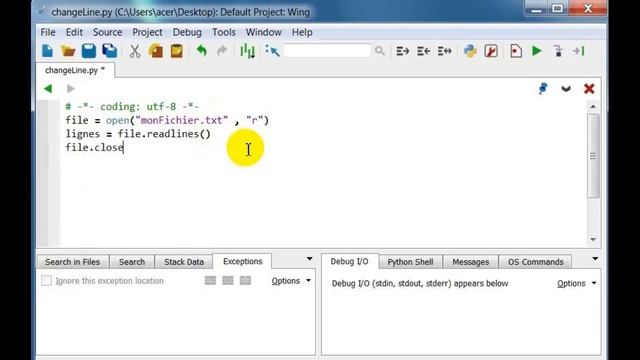Open the Tools menu
Screen dimensions: 640x360
click(x=224, y=32)
